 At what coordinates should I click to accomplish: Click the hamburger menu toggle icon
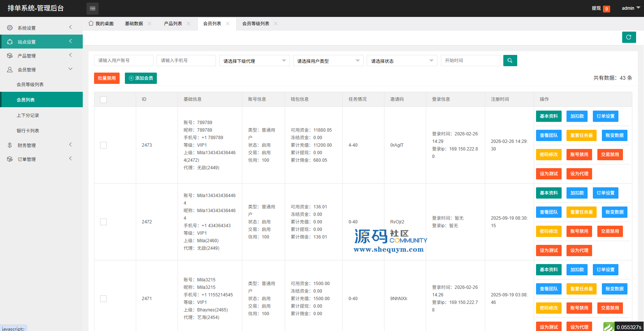click(x=93, y=8)
